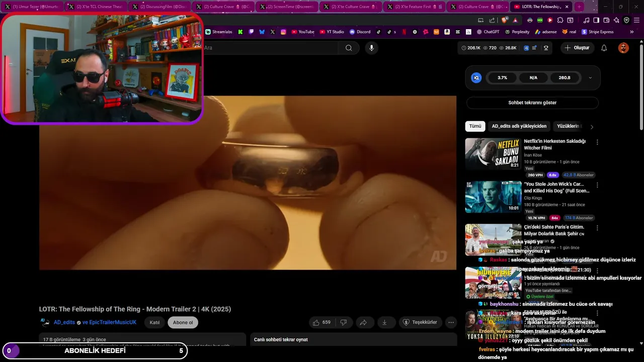Open the Discord bookmark
Screen dimensions: 644x362
coord(360,32)
